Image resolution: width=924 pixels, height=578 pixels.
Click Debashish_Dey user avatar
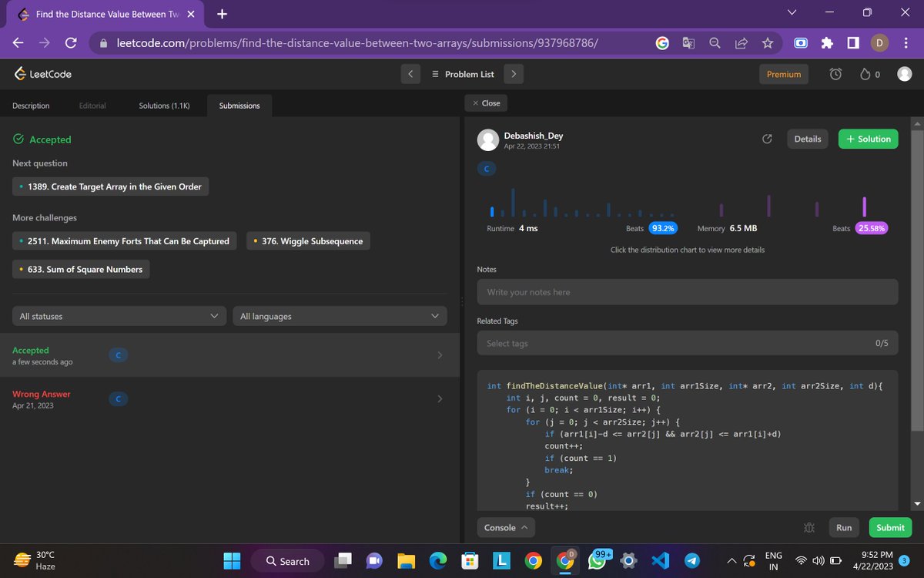click(488, 139)
